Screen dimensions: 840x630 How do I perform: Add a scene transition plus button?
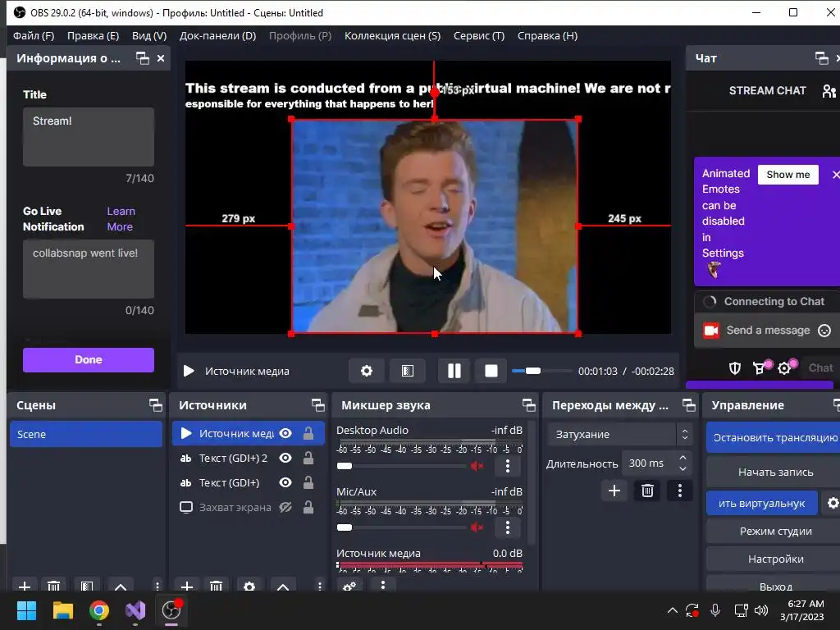tap(614, 491)
